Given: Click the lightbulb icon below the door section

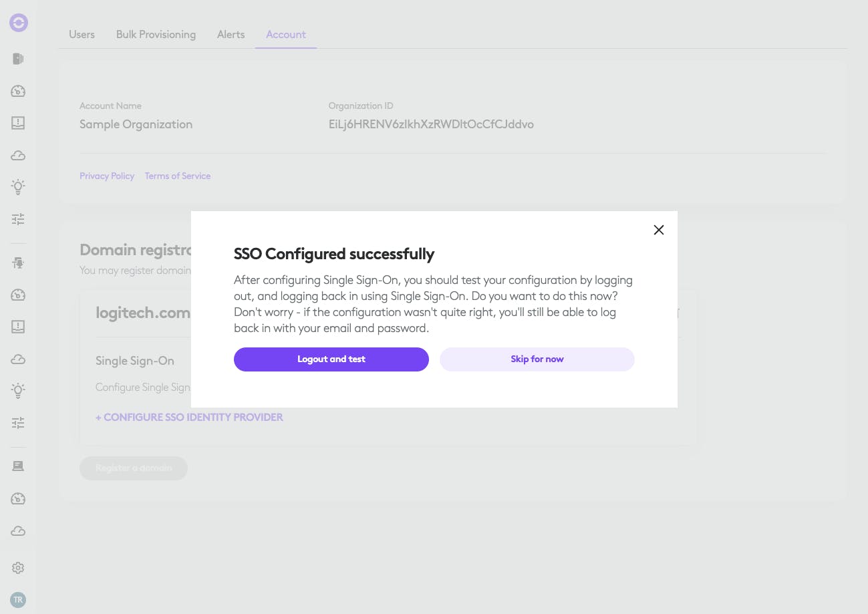Looking at the screenshot, I should pos(18,186).
